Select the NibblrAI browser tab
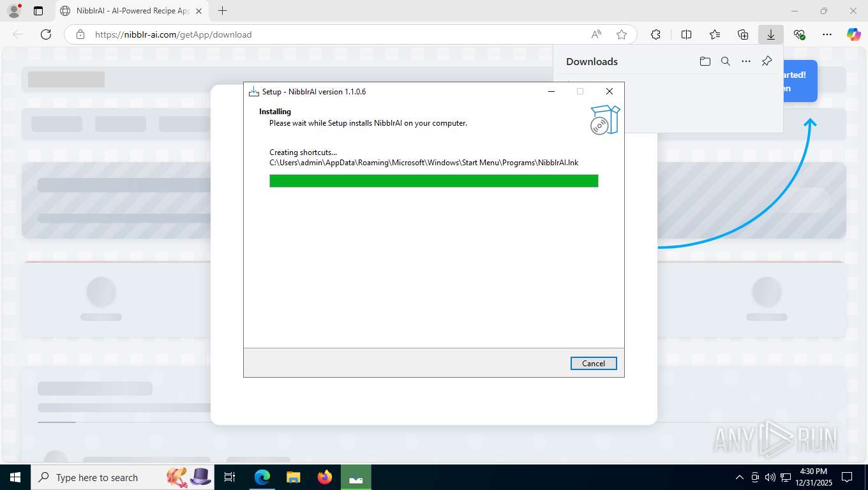This screenshot has height=490, width=868. pyautogui.click(x=131, y=11)
